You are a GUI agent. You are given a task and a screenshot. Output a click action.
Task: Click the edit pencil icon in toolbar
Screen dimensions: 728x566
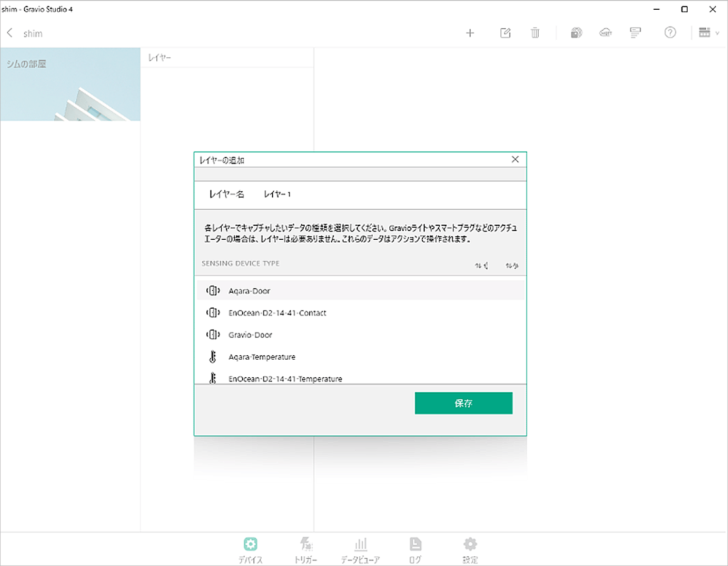505,33
